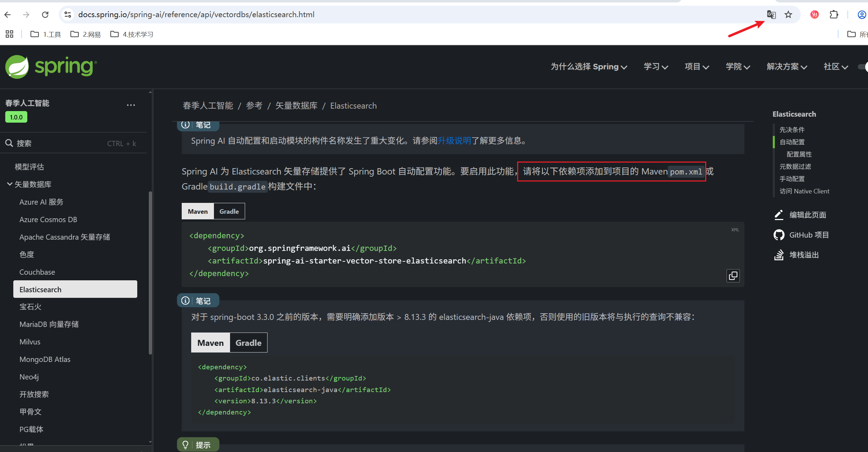Collapse the 矢量数据库 tree section

[x=10, y=184]
